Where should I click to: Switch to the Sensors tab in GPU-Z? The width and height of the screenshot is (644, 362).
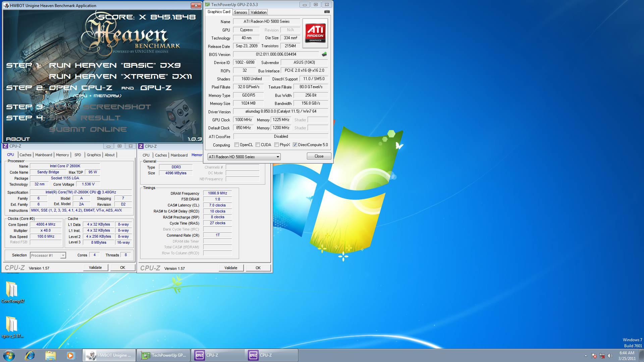click(240, 12)
